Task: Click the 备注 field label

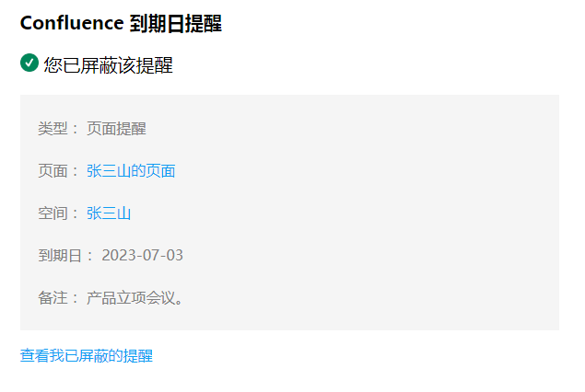Action: pos(53,298)
